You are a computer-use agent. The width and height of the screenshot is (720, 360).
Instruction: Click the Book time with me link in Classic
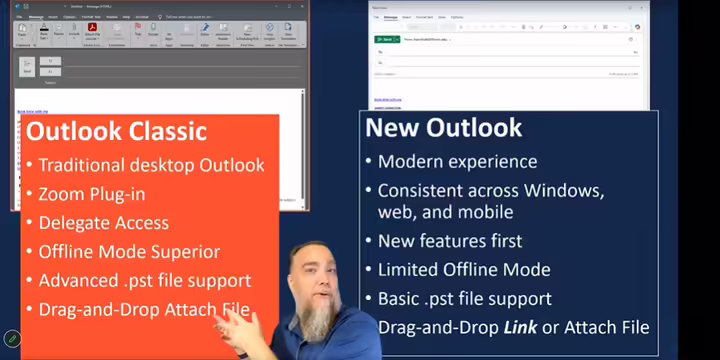tap(33, 112)
